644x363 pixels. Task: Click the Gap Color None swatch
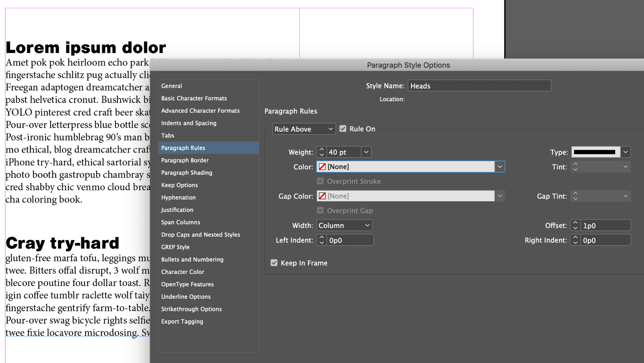click(322, 196)
